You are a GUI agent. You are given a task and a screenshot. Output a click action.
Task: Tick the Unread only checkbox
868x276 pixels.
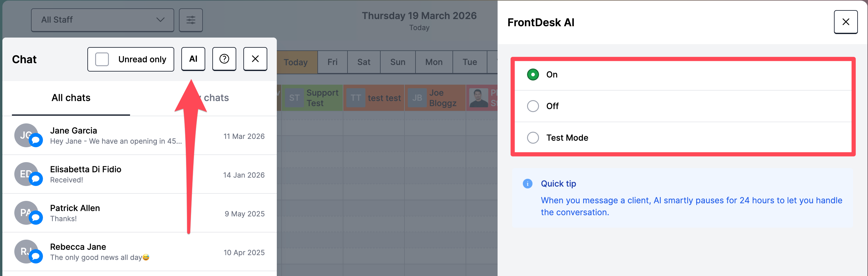pyautogui.click(x=102, y=59)
